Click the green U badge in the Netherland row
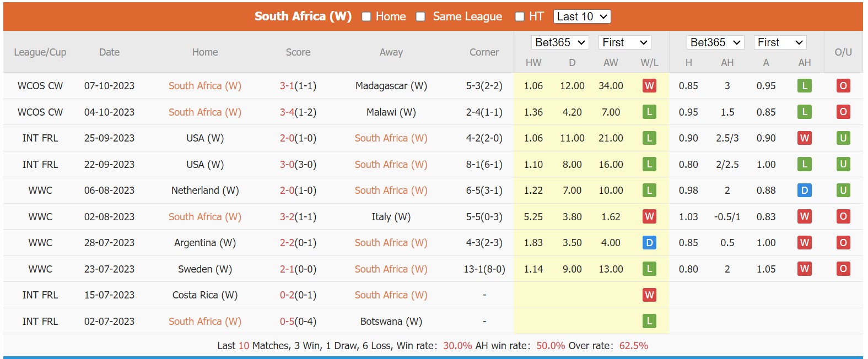This screenshot has height=359, width=868. (x=843, y=190)
